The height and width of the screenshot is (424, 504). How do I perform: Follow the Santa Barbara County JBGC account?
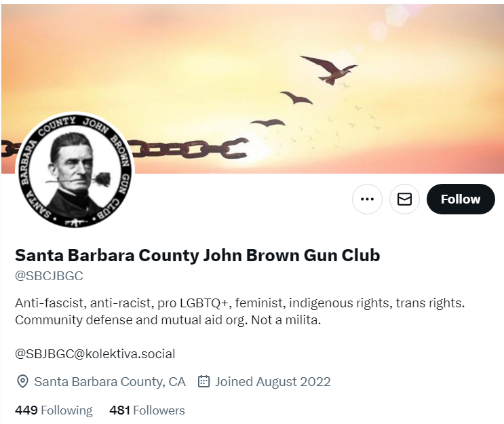[461, 199]
